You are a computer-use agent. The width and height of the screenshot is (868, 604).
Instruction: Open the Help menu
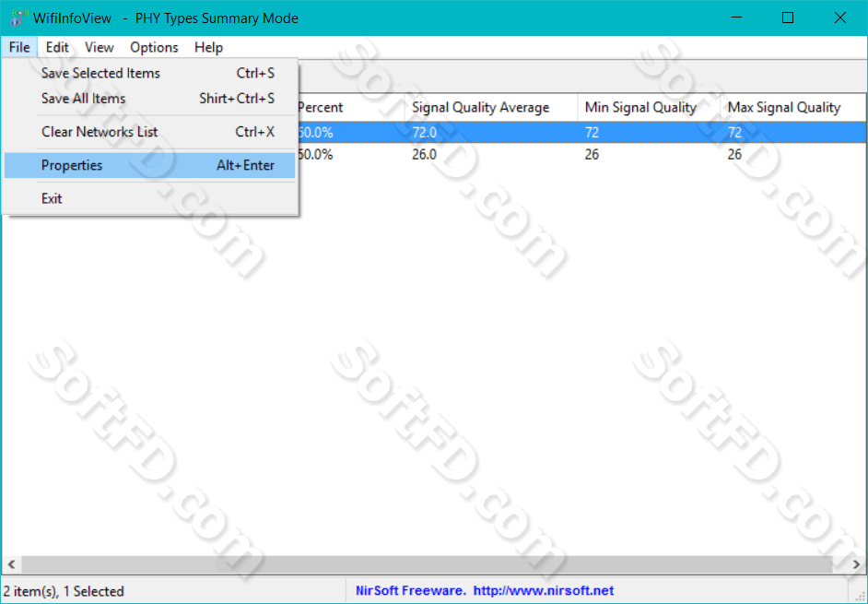(208, 48)
